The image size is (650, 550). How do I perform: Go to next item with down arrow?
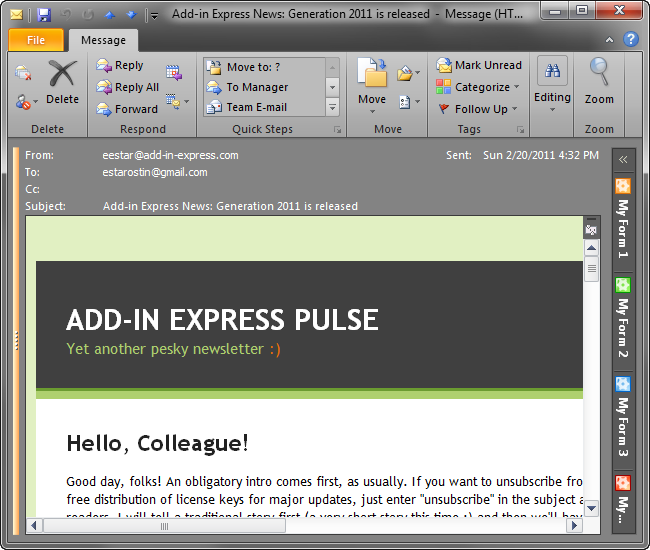131,15
